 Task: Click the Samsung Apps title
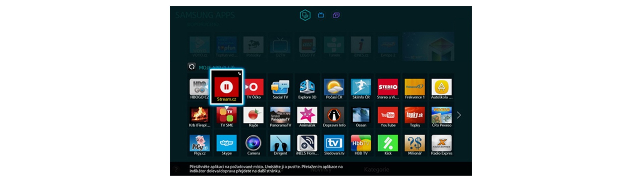[x=205, y=15]
